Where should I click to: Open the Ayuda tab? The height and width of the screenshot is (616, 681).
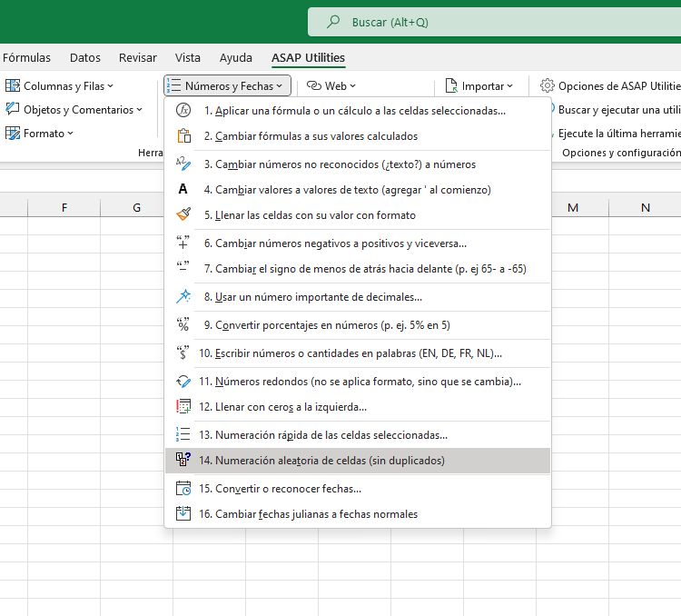pyautogui.click(x=236, y=57)
